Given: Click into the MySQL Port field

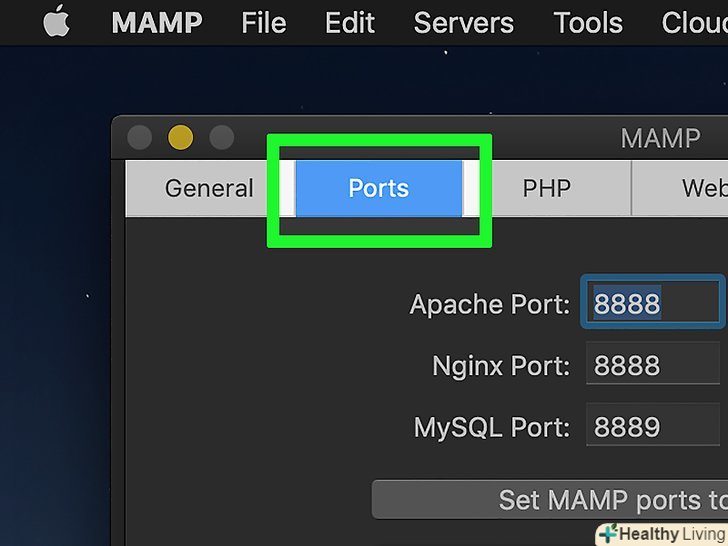Looking at the screenshot, I should click(x=652, y=428).
